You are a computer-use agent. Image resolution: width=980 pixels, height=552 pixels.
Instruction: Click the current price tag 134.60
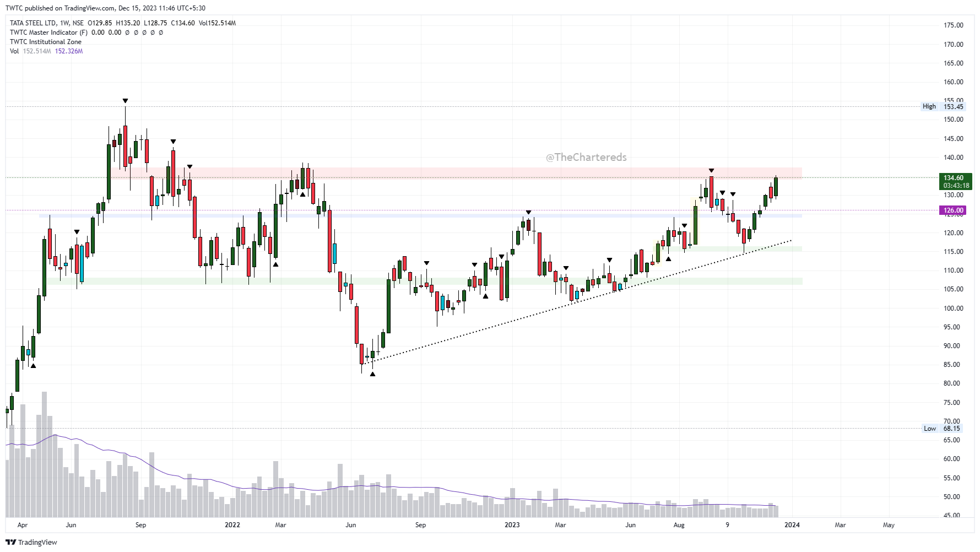(956, 181)
